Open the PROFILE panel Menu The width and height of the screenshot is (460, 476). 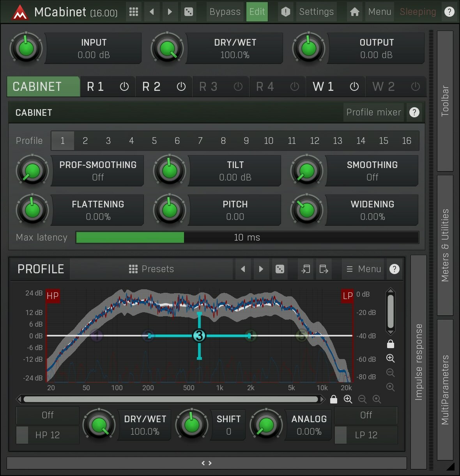tap(363, 269)
